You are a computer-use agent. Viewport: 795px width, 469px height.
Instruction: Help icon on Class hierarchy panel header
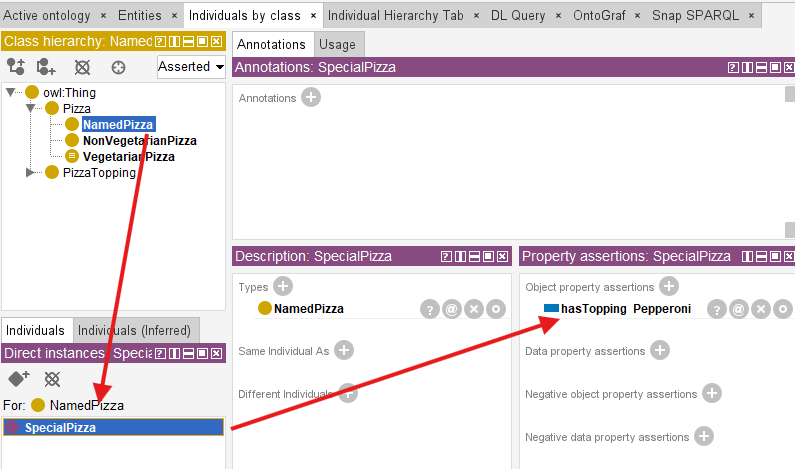point(160,42)
